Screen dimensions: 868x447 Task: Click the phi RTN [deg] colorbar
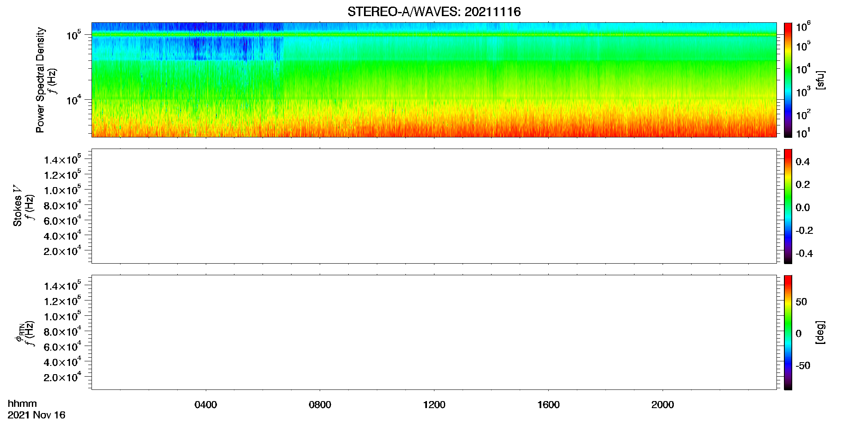click(x=788, y=332)
